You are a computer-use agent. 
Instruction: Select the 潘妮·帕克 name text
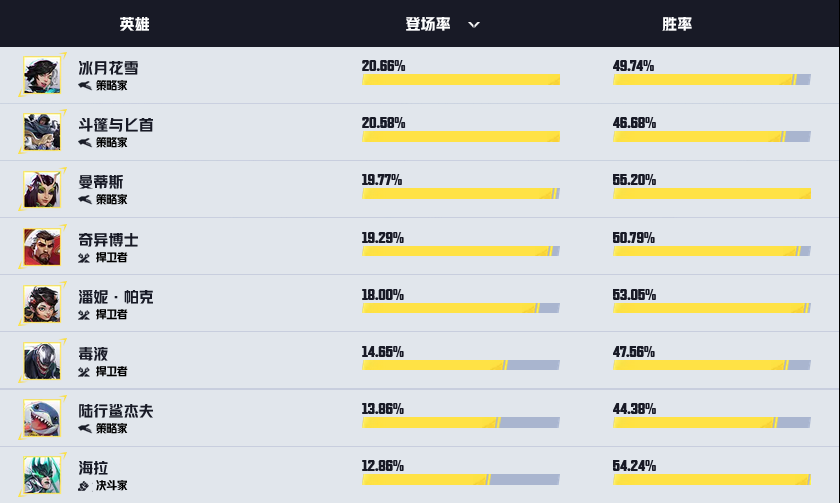[116, 297]
